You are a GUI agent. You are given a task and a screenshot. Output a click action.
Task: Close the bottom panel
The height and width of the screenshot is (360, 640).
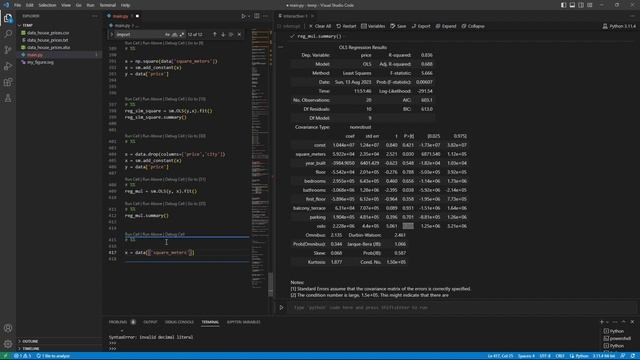click(x=632, y=322)
